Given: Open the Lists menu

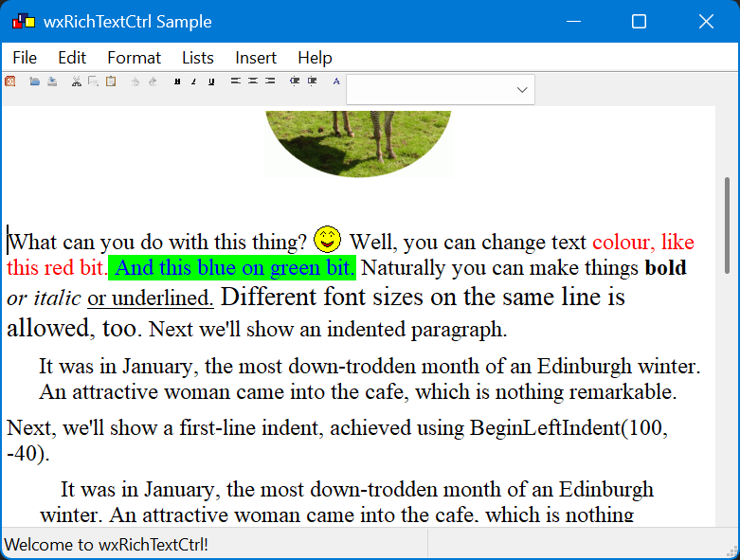Looking at the screenshot, I should (x=198, y=58).
